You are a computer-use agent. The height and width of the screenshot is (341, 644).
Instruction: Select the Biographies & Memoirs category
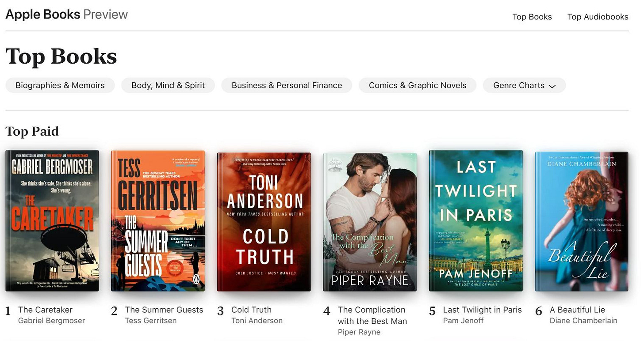(60, 85)
